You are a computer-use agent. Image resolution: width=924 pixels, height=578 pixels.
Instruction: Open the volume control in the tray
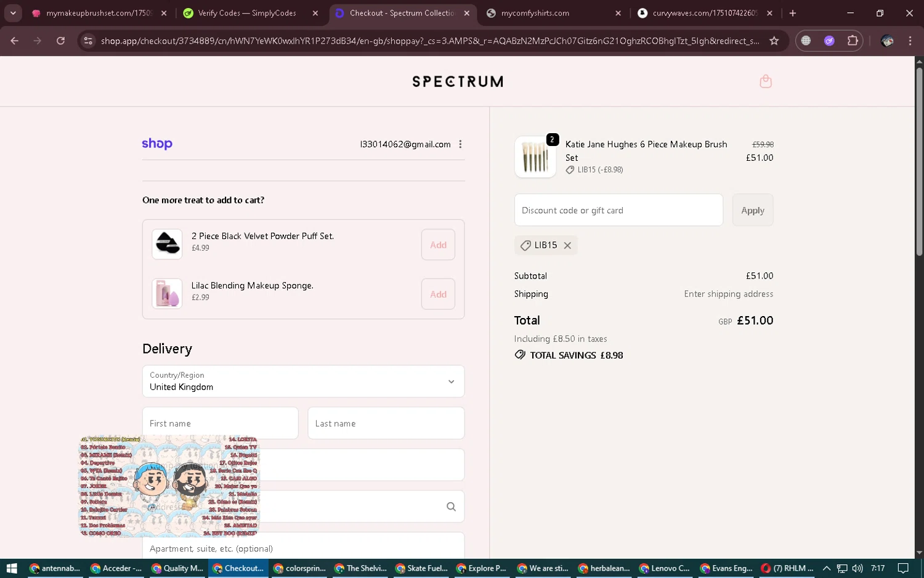point(857,568)
